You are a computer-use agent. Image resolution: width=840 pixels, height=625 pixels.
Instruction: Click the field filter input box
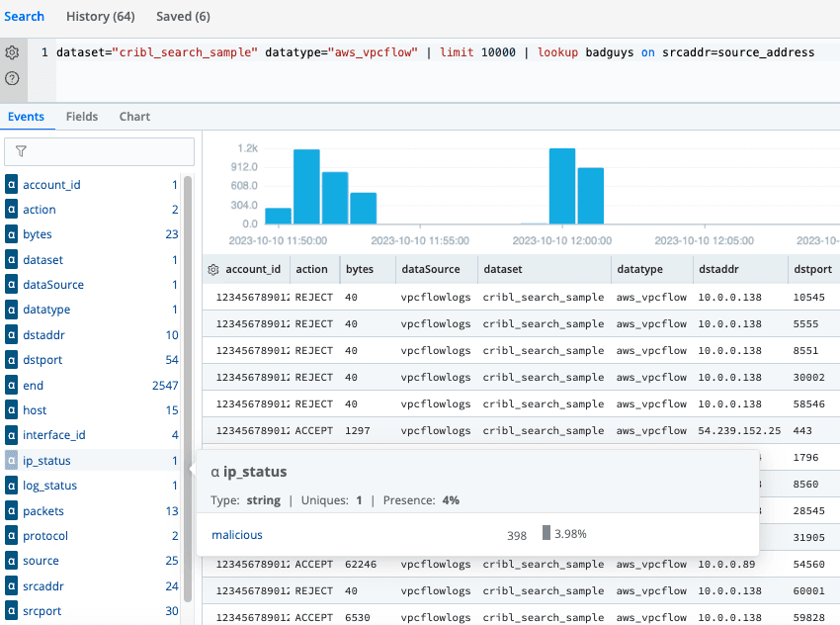click(x=99, y=151)
